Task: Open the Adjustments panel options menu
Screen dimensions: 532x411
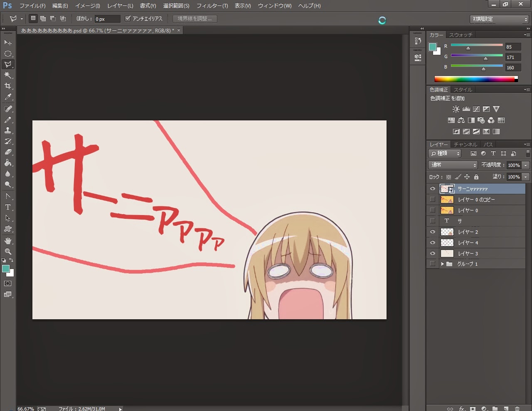Action: tap(527, 89)
